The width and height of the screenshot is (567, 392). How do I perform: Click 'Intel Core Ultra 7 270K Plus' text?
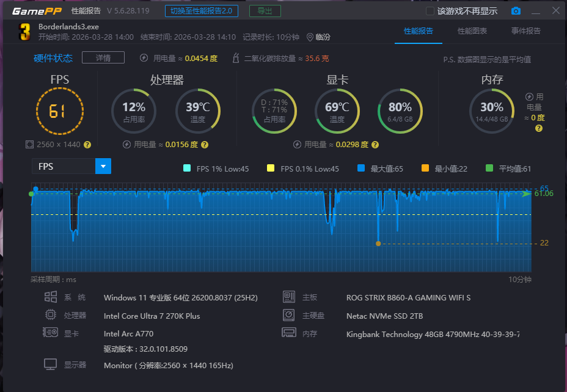(152, 316)
